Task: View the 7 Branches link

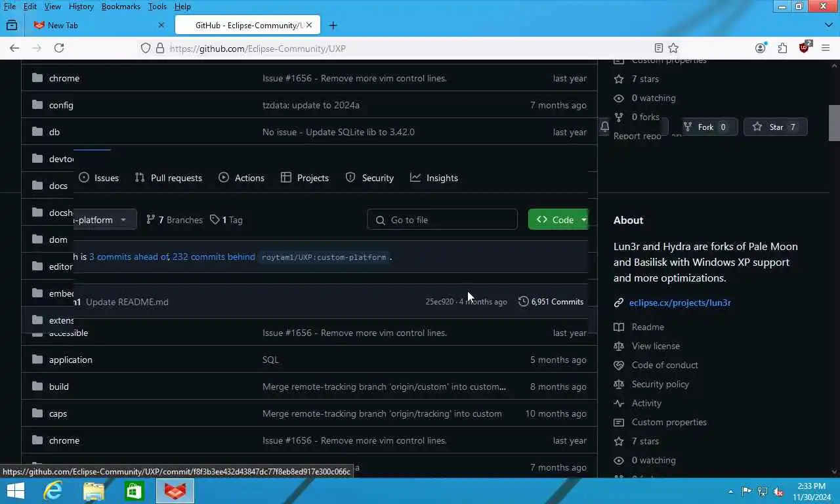Action: 175,220
